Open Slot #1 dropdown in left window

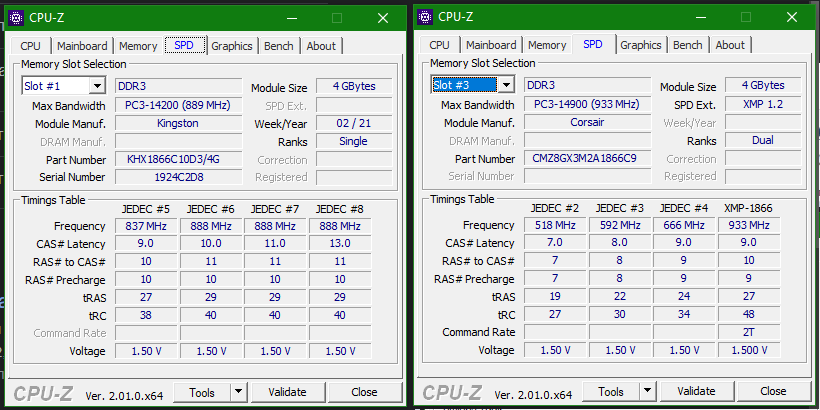click(97, 86)
